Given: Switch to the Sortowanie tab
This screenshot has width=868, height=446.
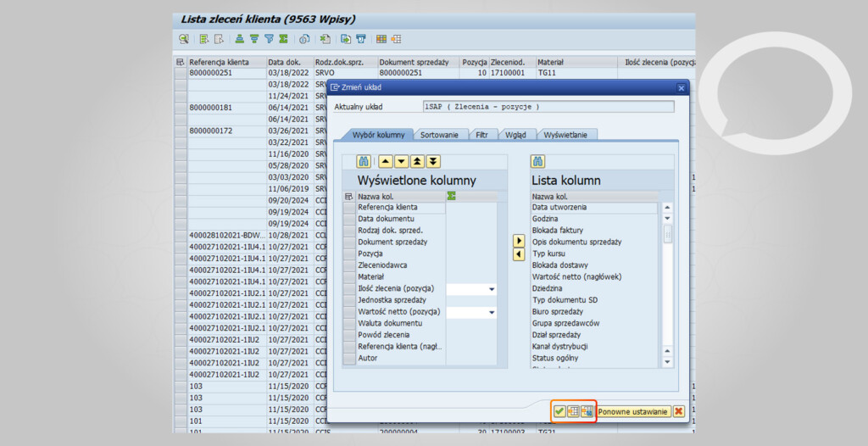Looking at the screenshot, I should click(439, 135).
